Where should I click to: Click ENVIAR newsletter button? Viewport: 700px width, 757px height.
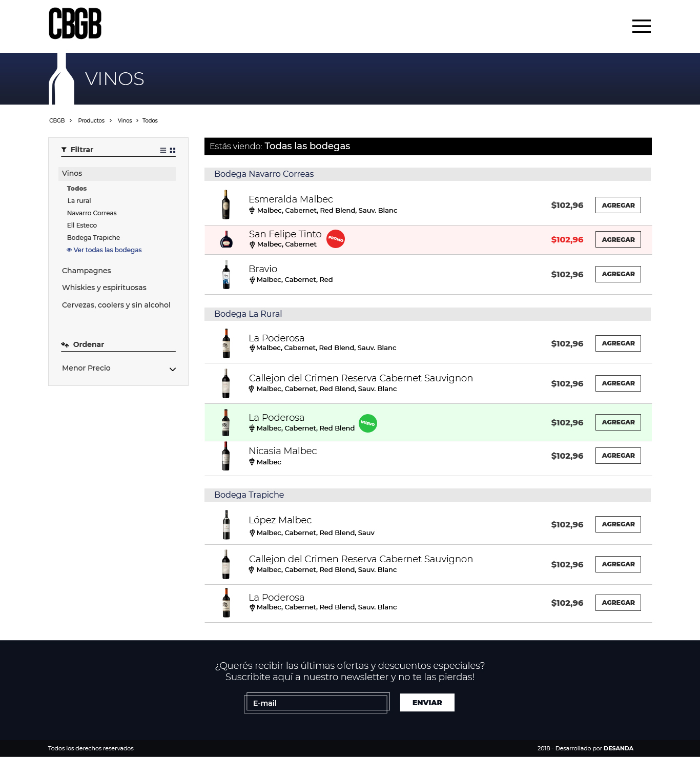pos(427,703)
